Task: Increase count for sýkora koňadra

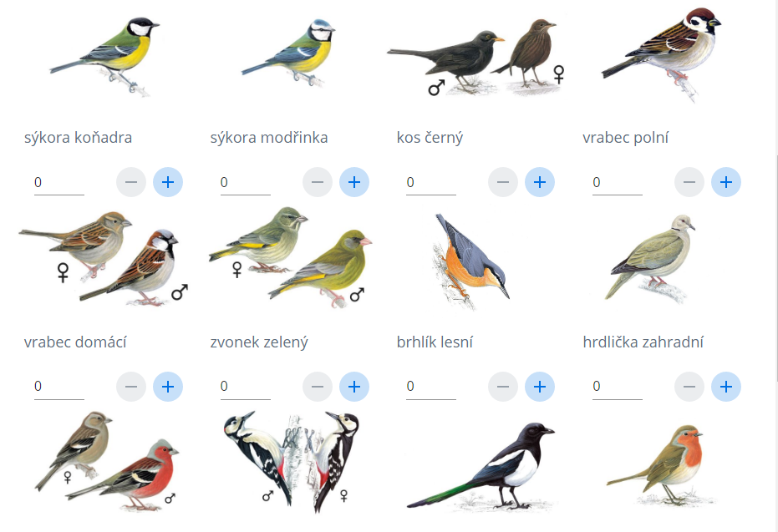Action: [168, 182]
